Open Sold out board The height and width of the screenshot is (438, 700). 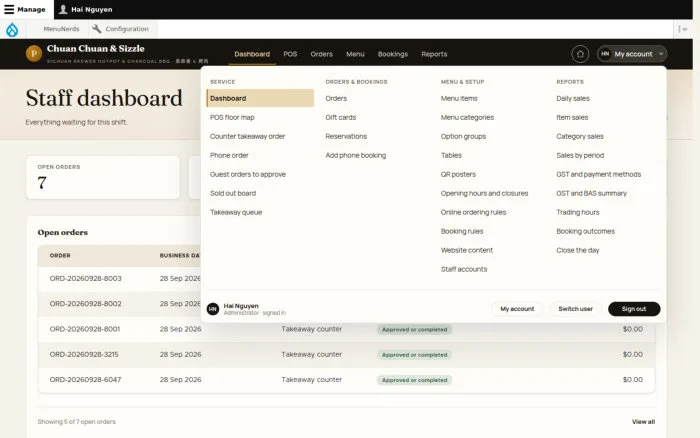(233, 193)
